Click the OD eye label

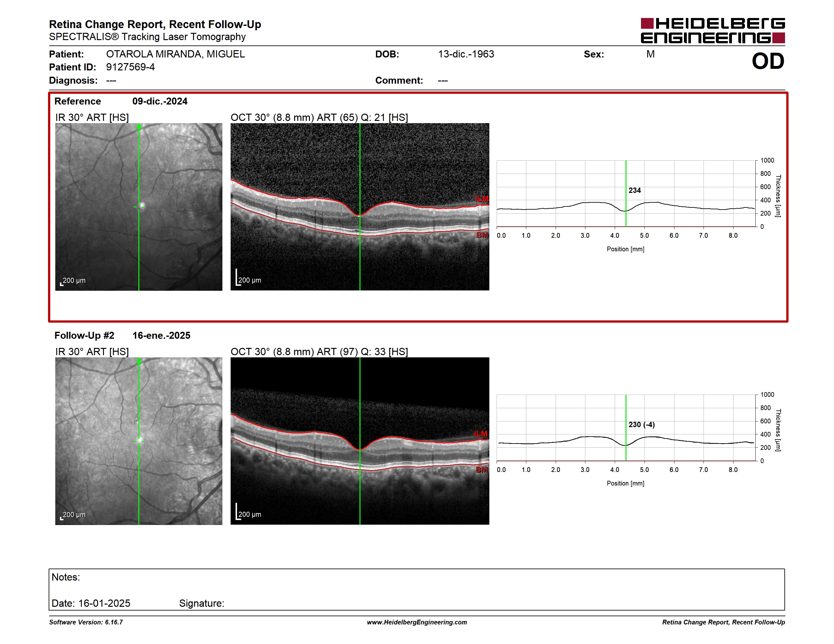(x=768, y=61)
